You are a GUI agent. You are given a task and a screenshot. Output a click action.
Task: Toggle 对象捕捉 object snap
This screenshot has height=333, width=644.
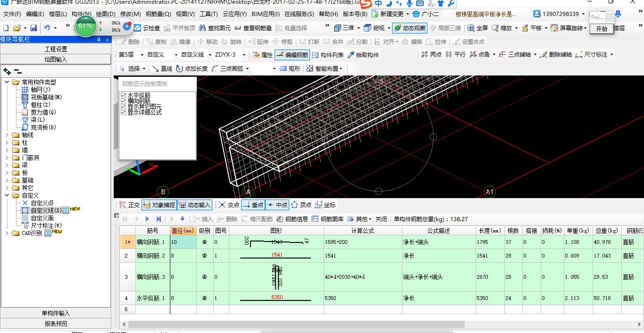159,205
